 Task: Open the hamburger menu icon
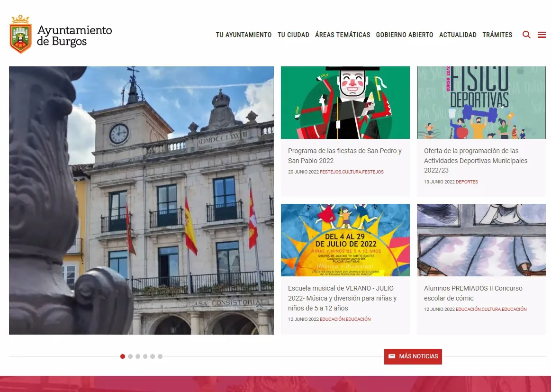click(x=542, y=35)
